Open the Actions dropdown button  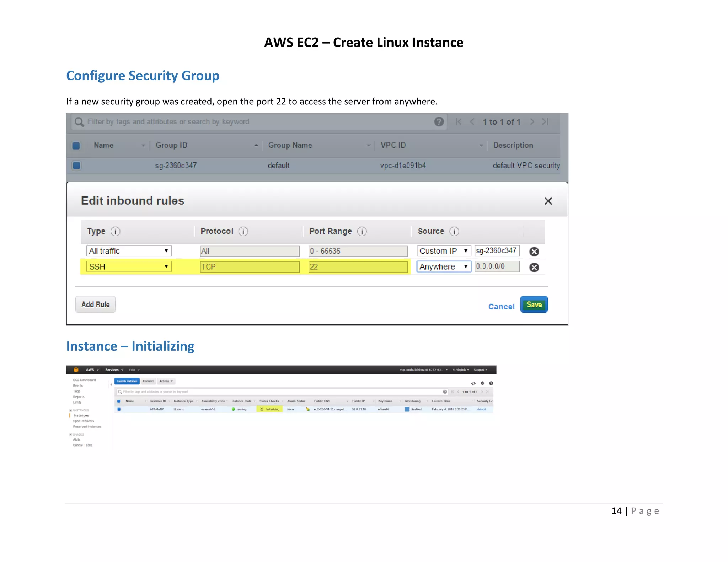tap(166, 381)
